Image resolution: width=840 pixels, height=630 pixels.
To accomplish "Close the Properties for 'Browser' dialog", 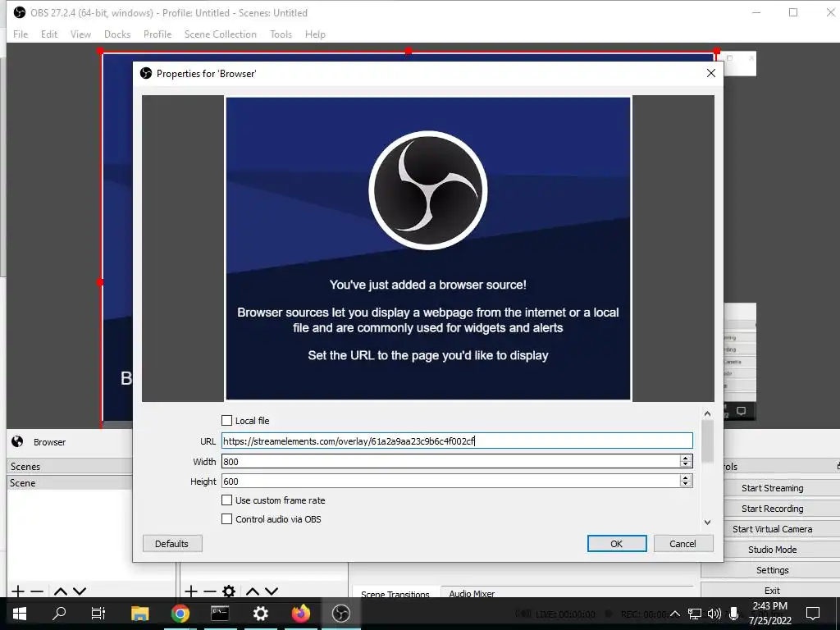I will 711,73.
